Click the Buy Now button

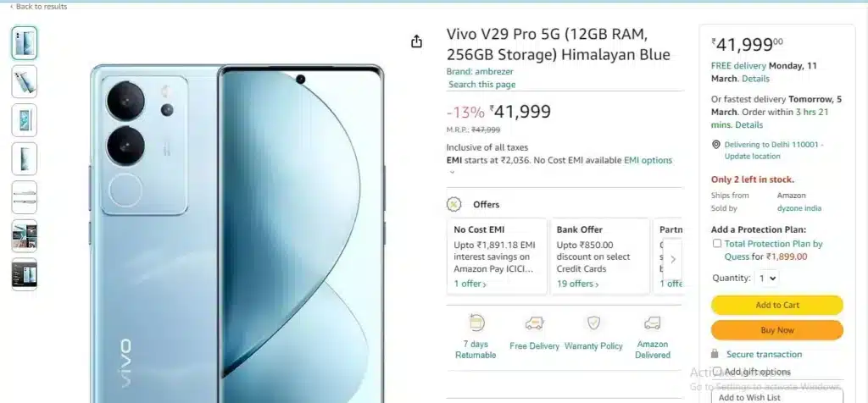click(776, 330)
